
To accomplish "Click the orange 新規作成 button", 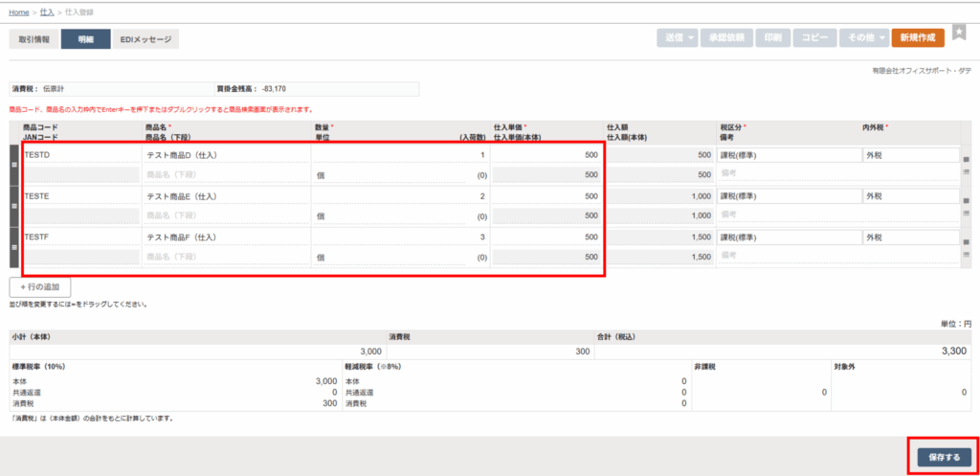I will (917, 38).
